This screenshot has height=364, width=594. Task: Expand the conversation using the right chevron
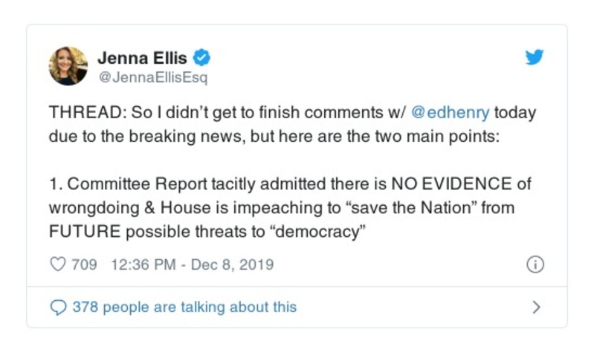(536, 307)
